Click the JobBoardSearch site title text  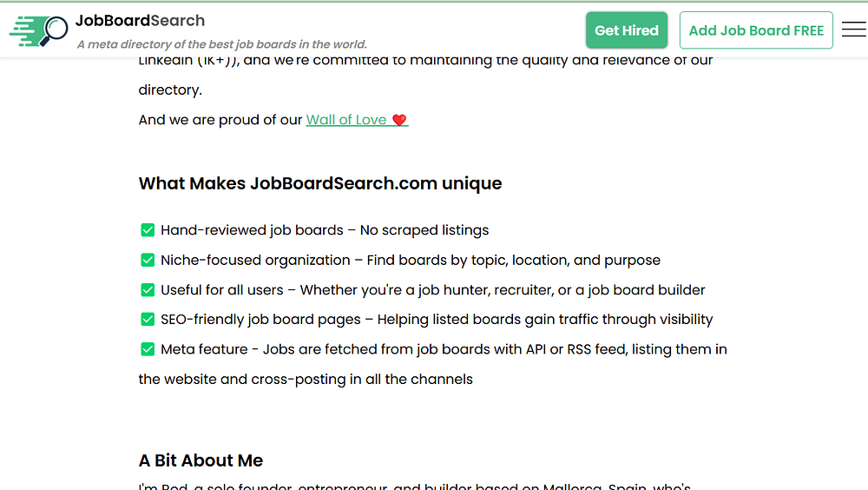140,20
